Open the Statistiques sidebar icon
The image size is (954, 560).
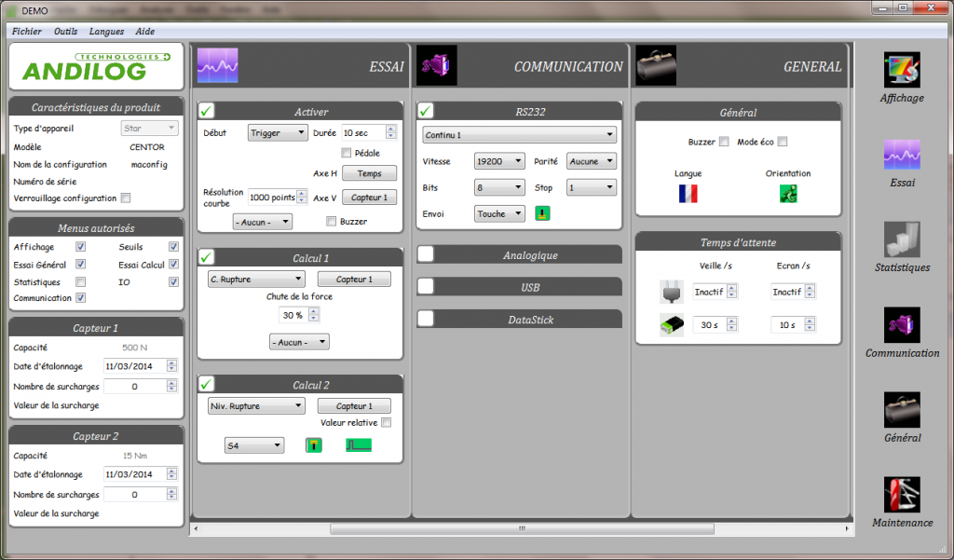(x=902, y=240)
